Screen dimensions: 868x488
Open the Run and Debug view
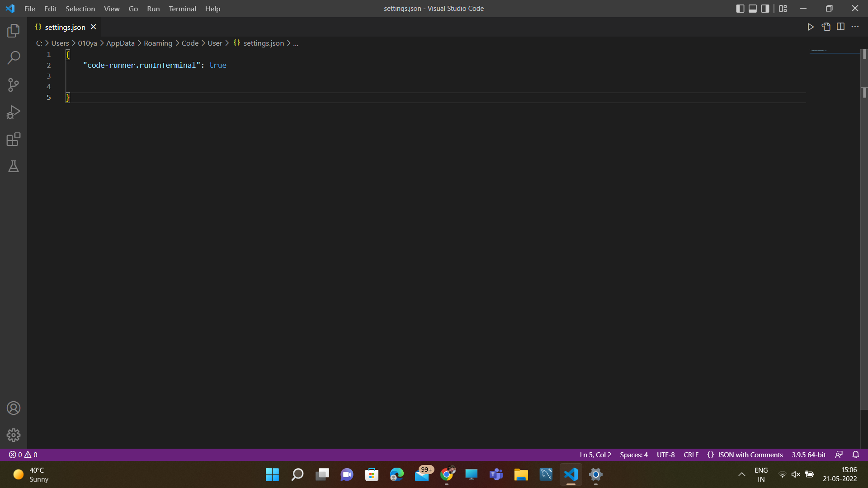click(x=13, y=112)
